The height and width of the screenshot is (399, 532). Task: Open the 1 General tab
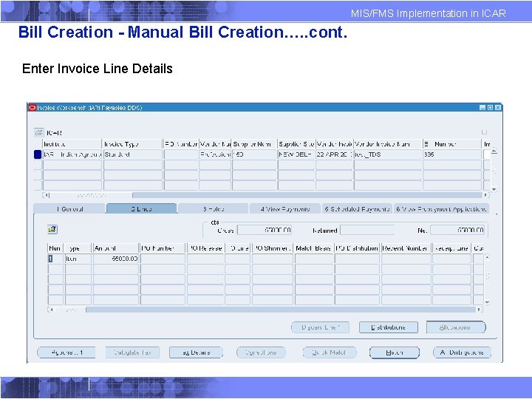(x=69, y=208)
